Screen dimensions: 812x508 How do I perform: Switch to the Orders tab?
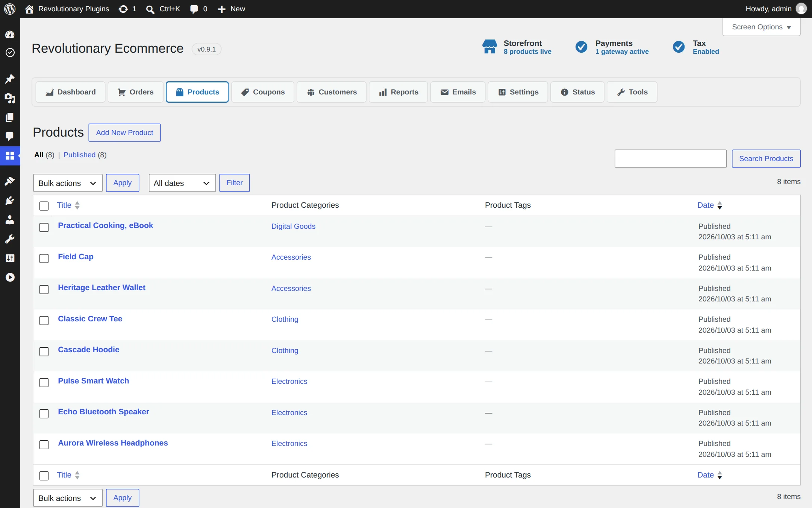(x=135, y=92)
